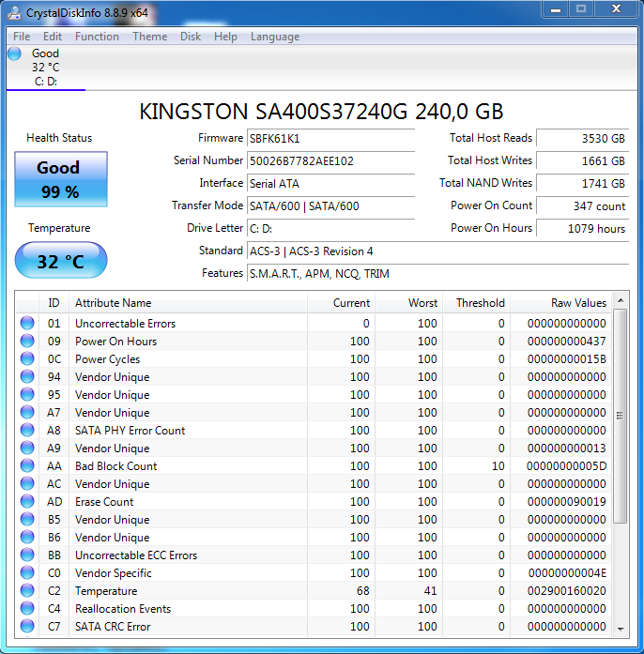Close the CrystalDiskInfo window

point(616,9)
